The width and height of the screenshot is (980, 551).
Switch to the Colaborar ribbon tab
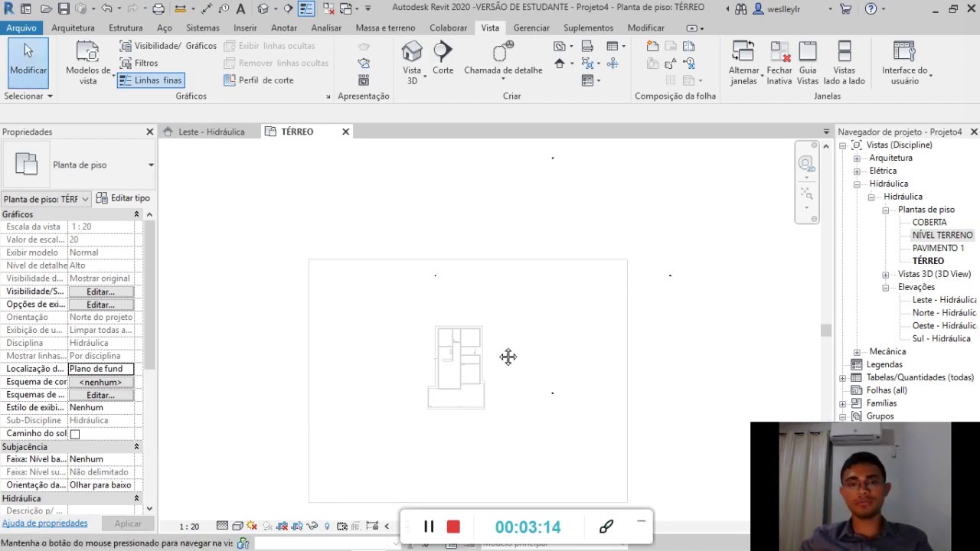click(x=449, y=28)
